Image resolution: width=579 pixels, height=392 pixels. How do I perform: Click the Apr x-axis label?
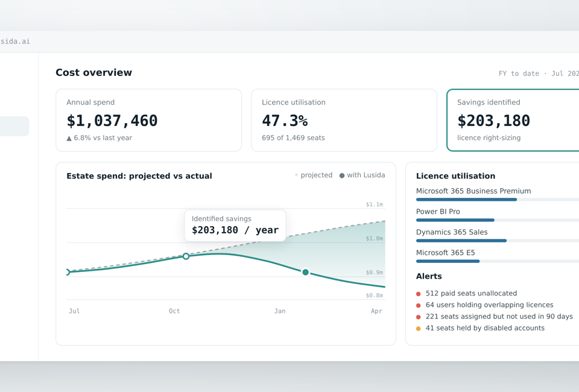(376, 311)
